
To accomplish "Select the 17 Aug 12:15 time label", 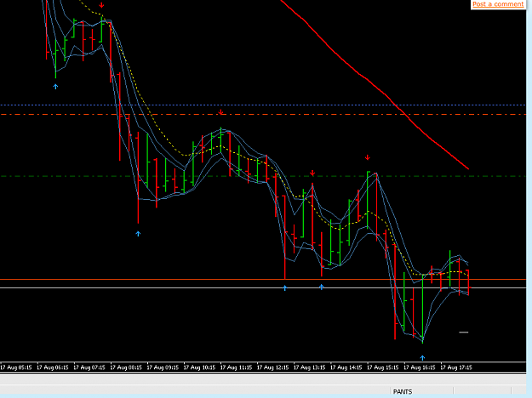I will point(272,367).
